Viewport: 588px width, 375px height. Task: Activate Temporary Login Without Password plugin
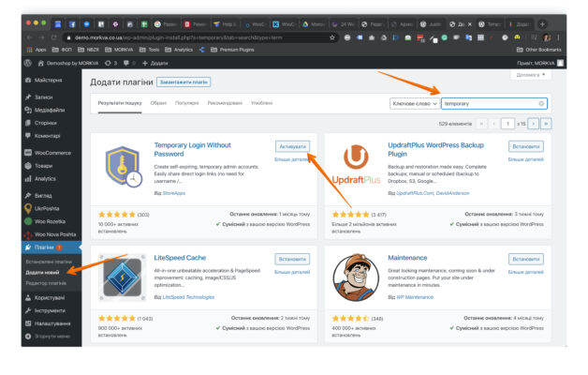click(x=292, y=146)
